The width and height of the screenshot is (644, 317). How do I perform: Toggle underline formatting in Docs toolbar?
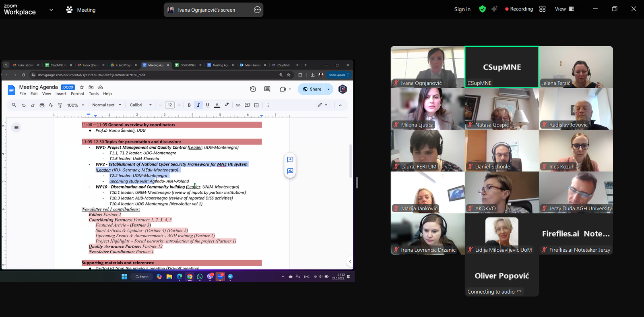point(208,105)
